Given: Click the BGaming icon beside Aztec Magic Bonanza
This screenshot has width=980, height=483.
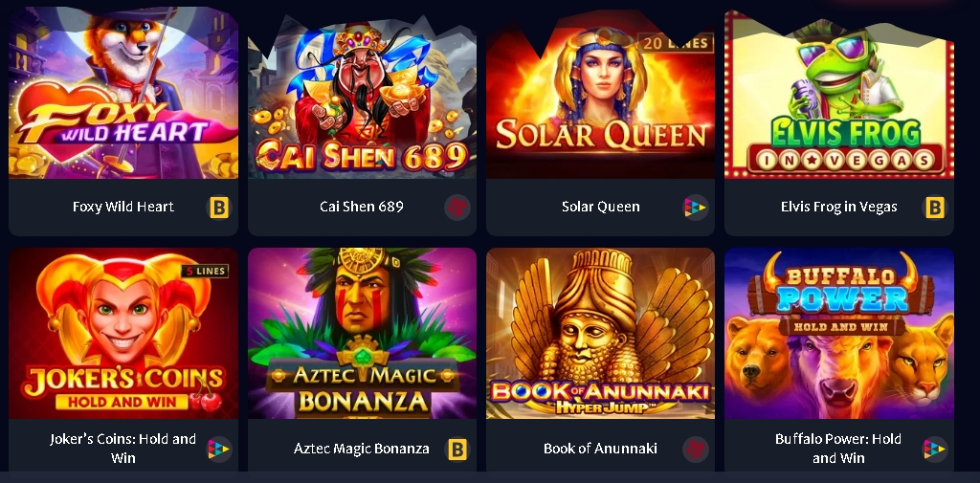Looking at the screenshot, I should pyautogui.click(x=457, y=449).
